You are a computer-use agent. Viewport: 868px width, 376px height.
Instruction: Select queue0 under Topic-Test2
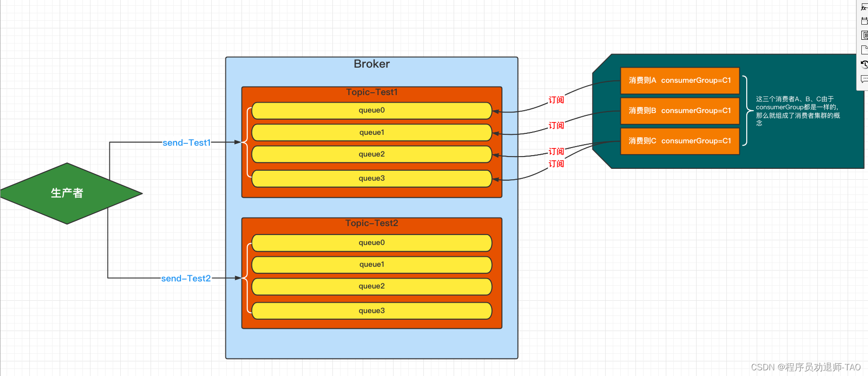(x=372, y=243)
